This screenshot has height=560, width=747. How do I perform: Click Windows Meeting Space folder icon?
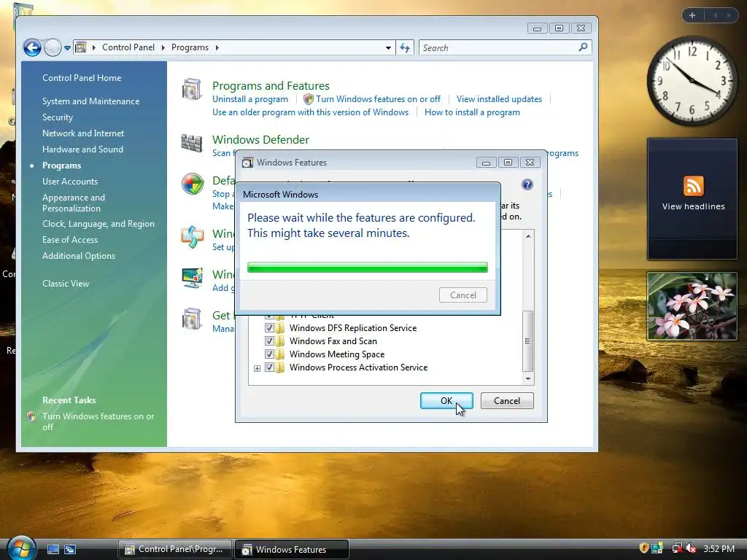pos(280,354)
